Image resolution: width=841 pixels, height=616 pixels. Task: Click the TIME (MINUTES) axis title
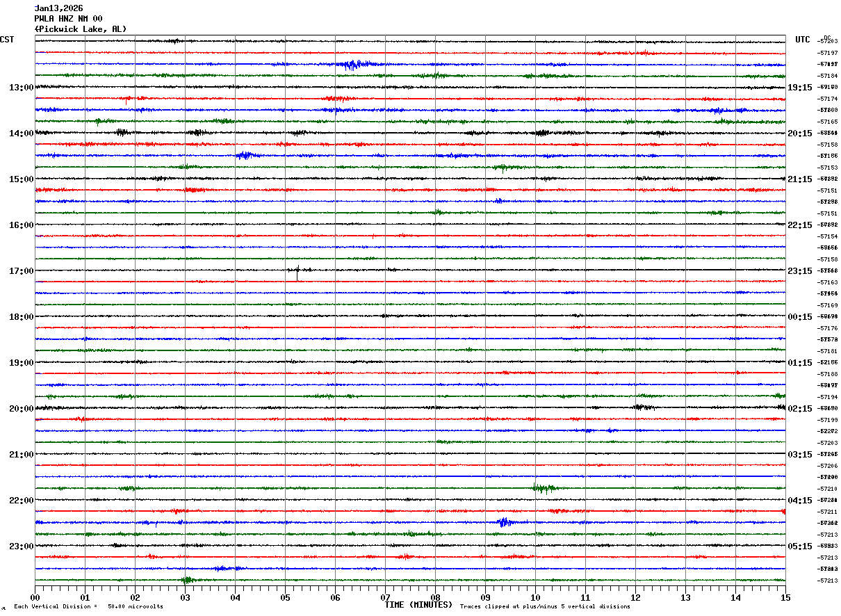pos(418,605)
